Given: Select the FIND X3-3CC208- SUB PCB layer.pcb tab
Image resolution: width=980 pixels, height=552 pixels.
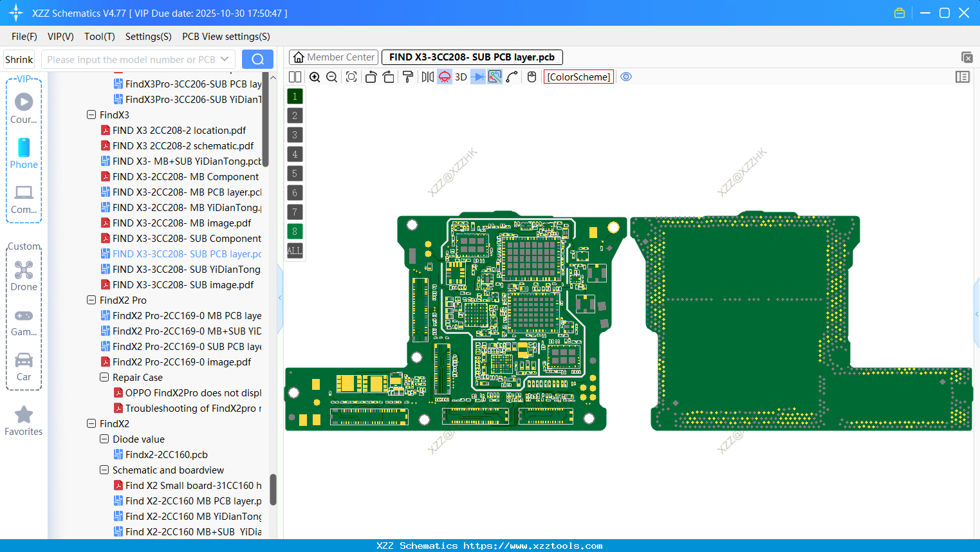Looking at the screenshot, I should click(472, 57).
